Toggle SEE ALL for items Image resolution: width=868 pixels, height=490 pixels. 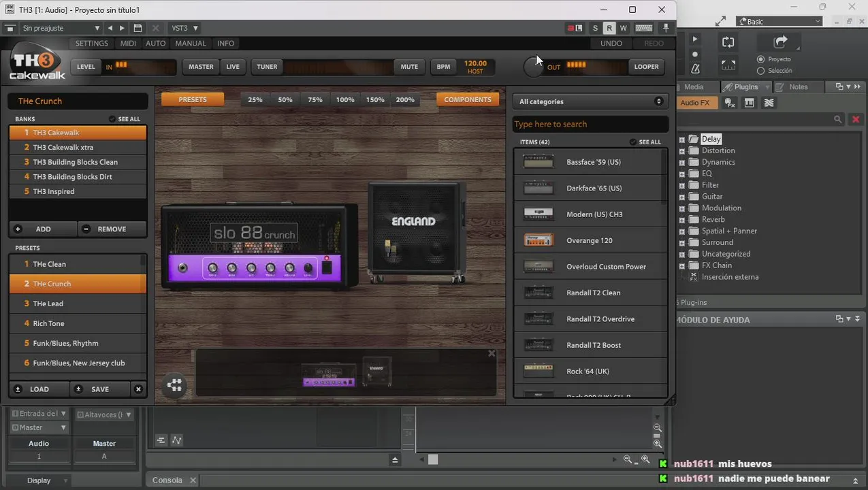(x=645, y=142)
